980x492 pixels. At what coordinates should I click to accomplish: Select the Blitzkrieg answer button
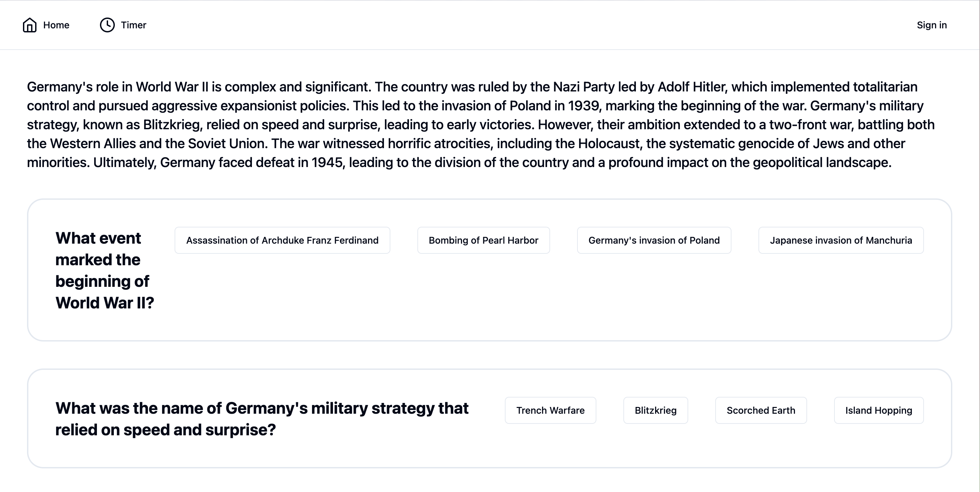click(x=655, y=410)
